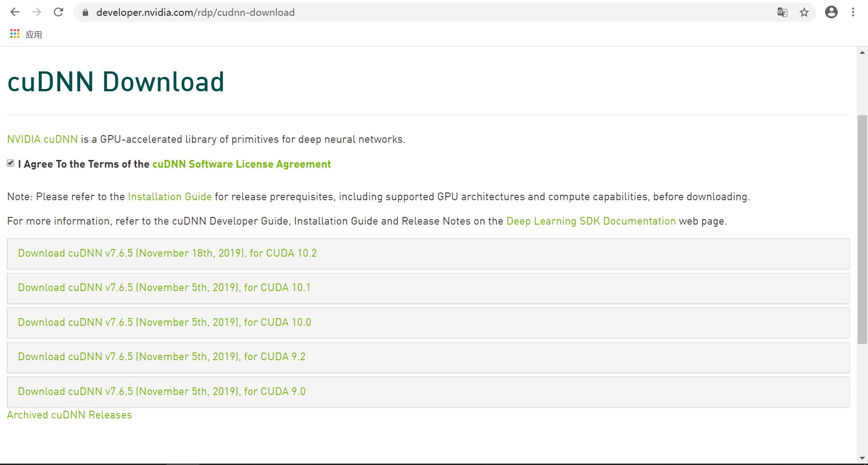868x465 pixels.
Task: Expand cuDNN v7.6.5 for CUDA 9.0
Action: [428, 392]
